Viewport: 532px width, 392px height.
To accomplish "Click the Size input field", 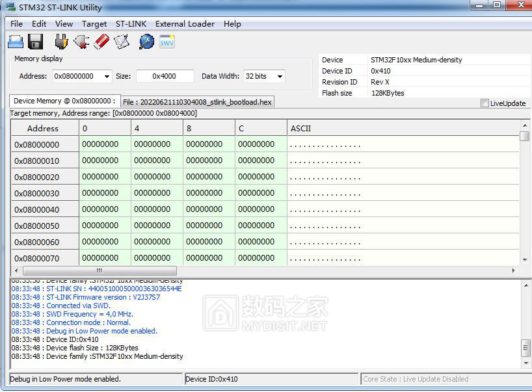I will 165,76.
